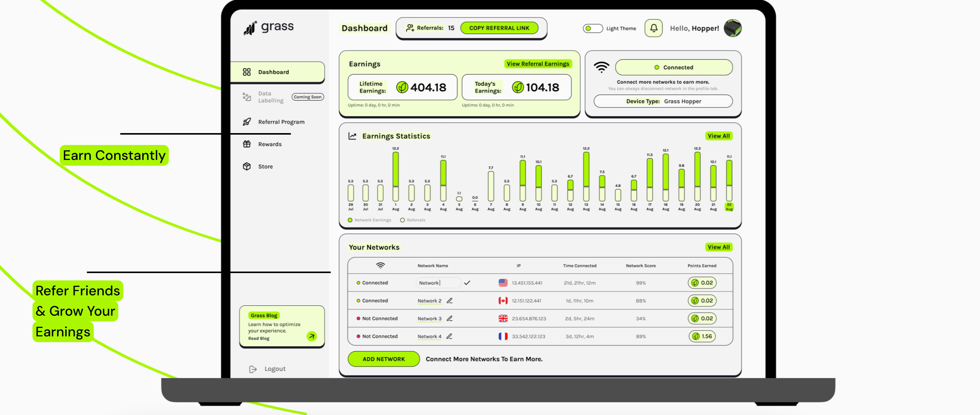Viewport: 980px width, 415px height.
Task: Toggle the Referrals legend item
Action: coord(413,220)
